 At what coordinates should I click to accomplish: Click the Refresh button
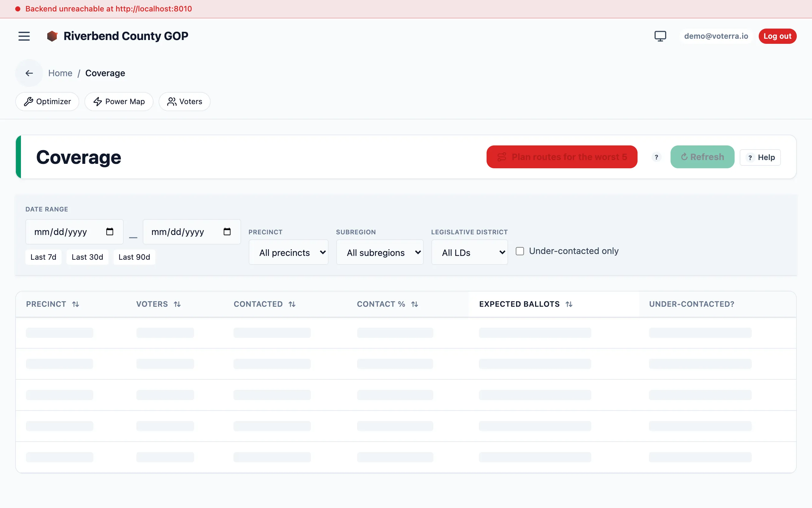702,157
